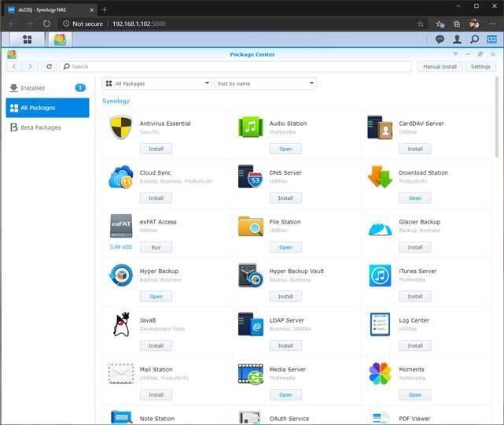Expand the All Packages category dropdown
This screenshot has width=504, height=425.
(x=156, y=83)
